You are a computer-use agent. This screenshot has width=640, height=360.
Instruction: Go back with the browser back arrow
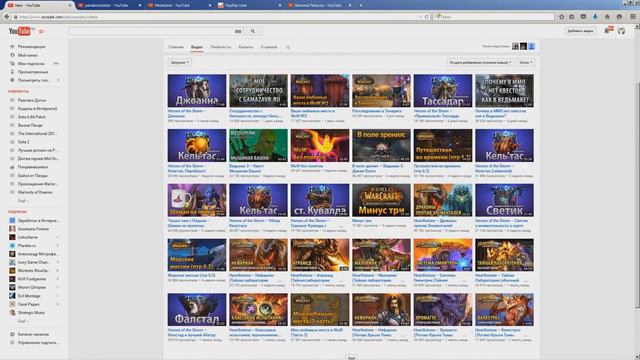7,17
